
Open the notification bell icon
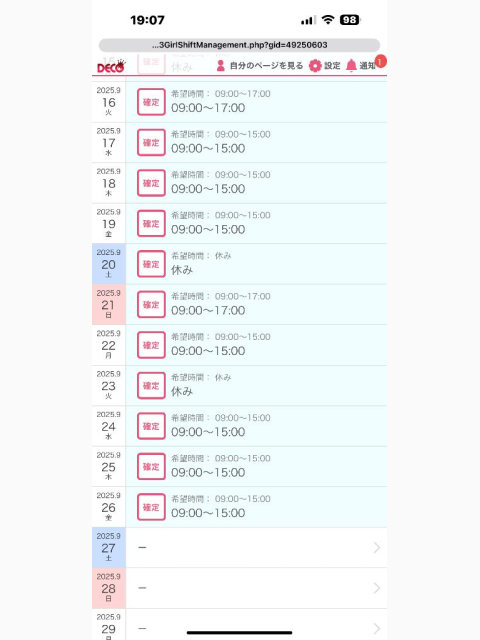tap(351, 66)
